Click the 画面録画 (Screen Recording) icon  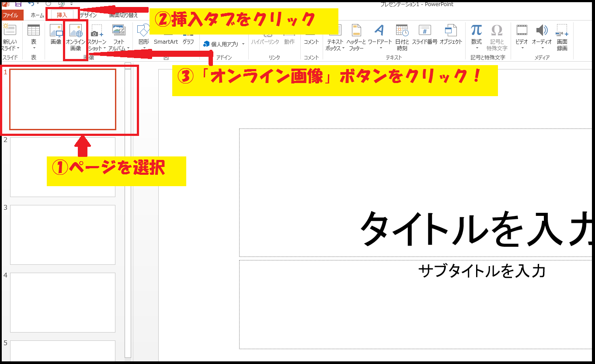click(562, 30)
